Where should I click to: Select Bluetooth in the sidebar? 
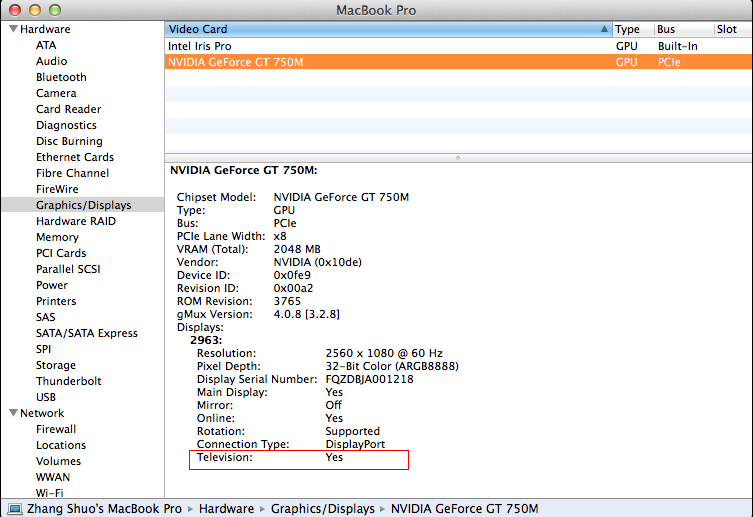pyautogui.click(x=61, y=77)
